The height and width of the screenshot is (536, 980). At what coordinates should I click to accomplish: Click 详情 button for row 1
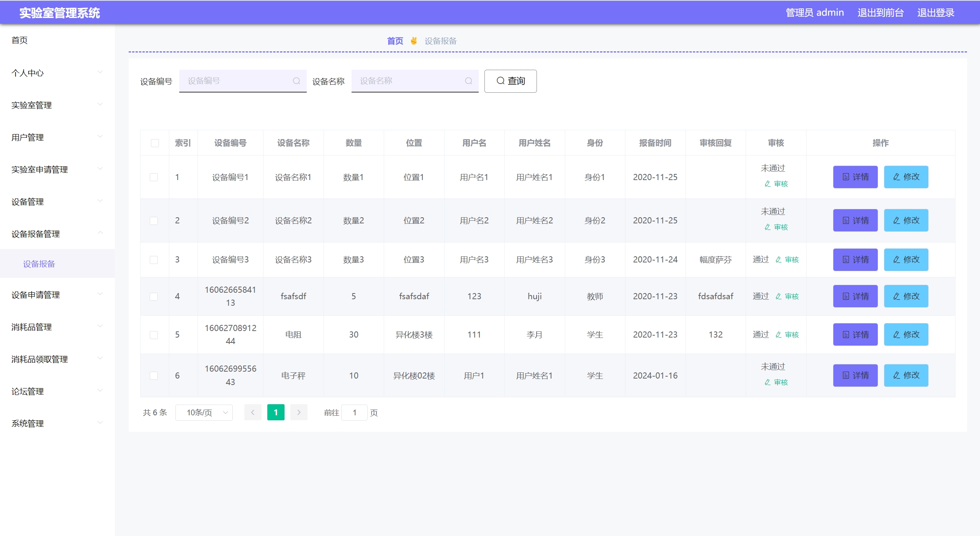pos(855,177)
